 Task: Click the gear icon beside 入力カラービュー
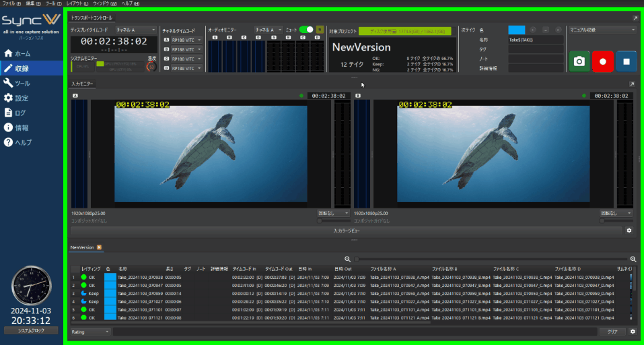tap(629, 230)
